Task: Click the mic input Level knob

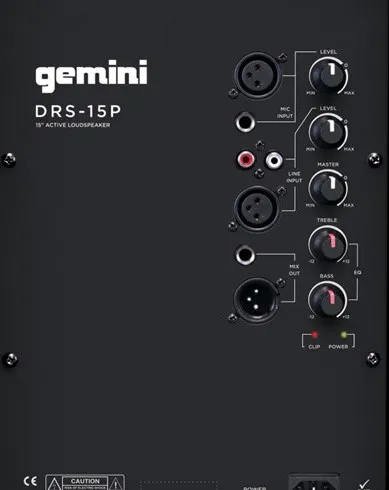Action: (328, 76)
